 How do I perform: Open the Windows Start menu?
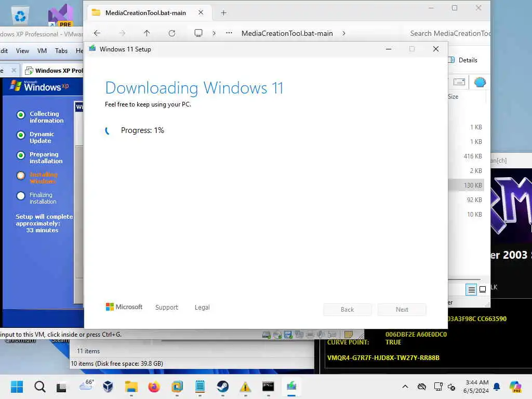(x=17, y=387)
